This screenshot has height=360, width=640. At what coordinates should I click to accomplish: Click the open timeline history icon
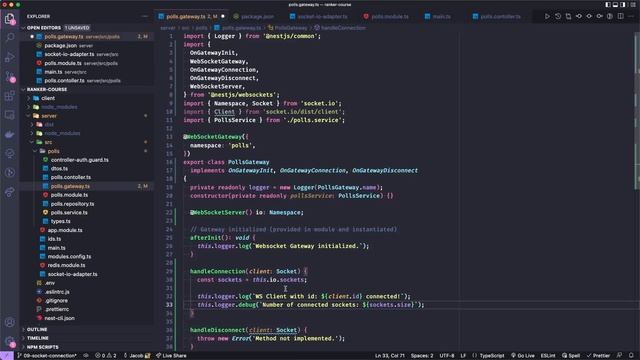558,16
